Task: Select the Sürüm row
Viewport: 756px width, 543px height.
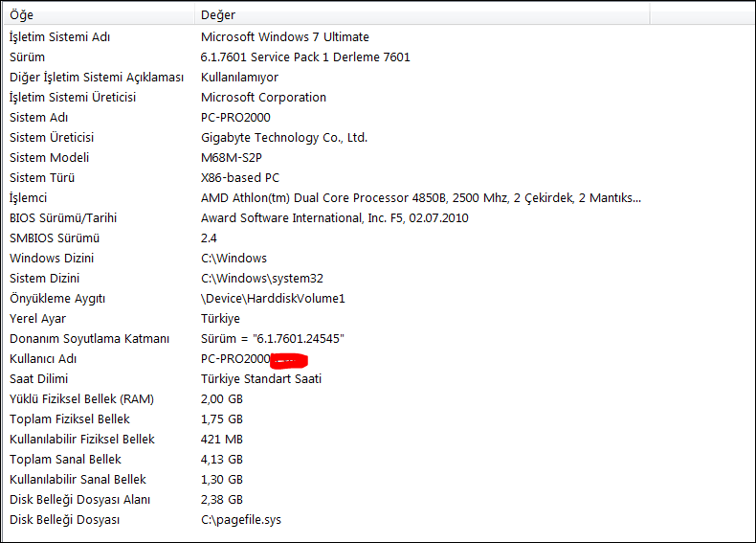Action: (27, 57)
